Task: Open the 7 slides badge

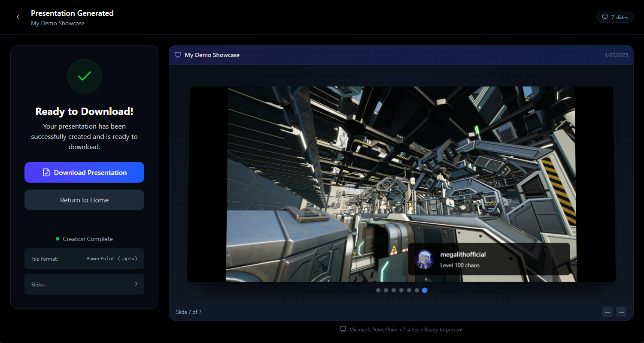Action: pyautogui.click(x=615, y=17)
